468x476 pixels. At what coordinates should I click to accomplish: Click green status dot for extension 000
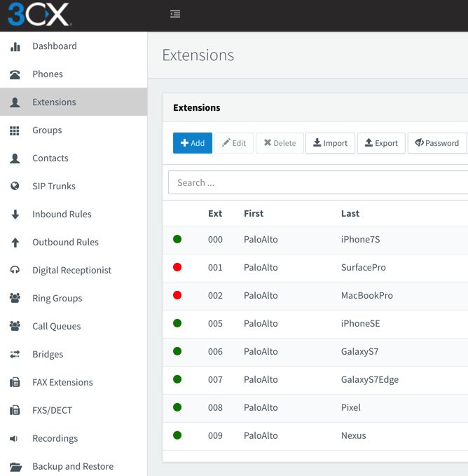pyautogui.click(x=177, y=239)
